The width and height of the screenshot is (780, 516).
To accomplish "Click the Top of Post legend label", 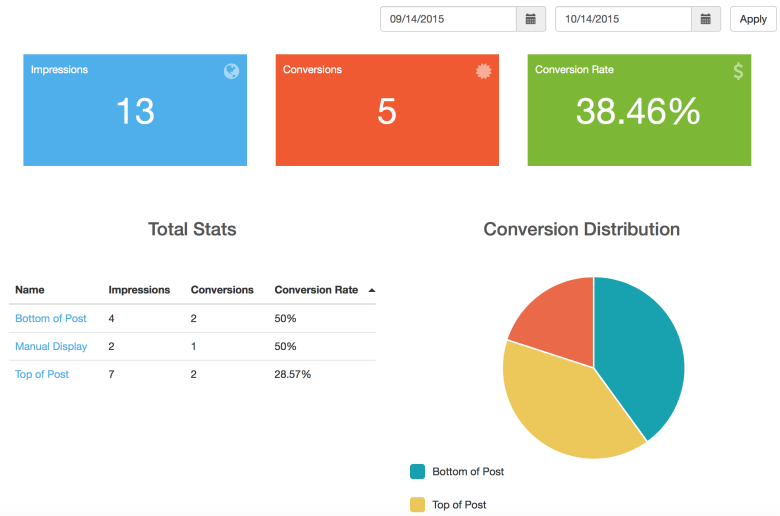I will (x=459, y=505).
